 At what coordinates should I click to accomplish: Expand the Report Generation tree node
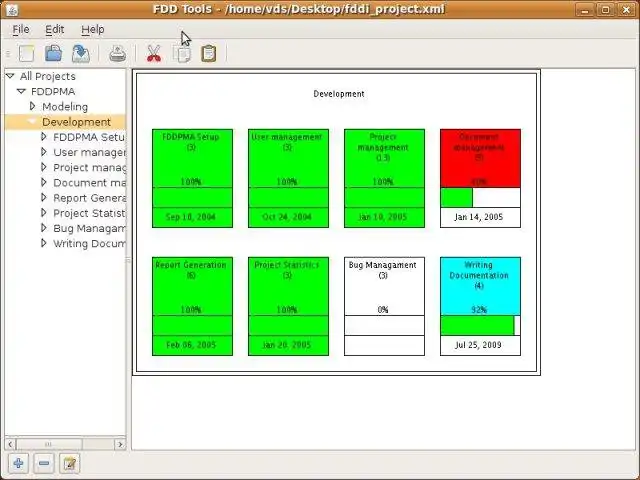(x=44, y=198)
